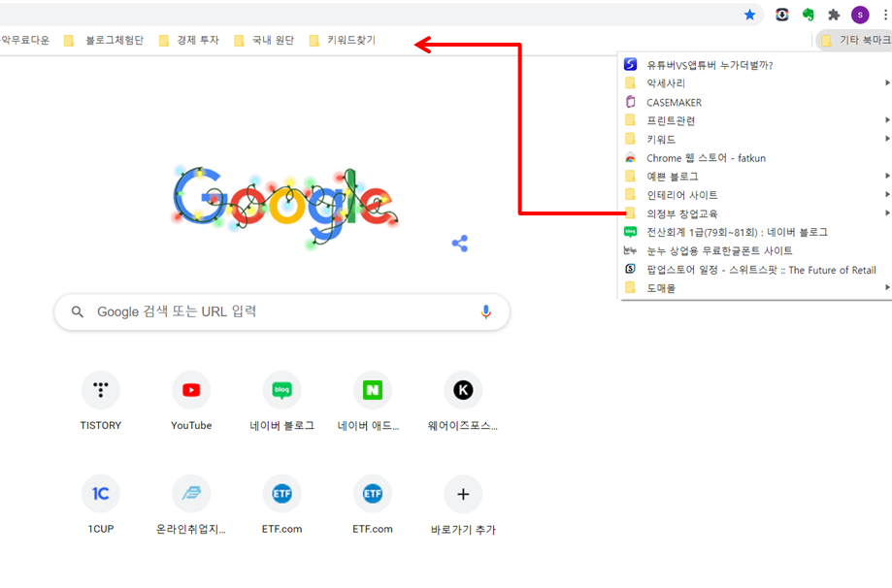Click the search magnifier icon
Image resolution: width=892 pixels, height=588 pixels.
click(x=78, y=311)
